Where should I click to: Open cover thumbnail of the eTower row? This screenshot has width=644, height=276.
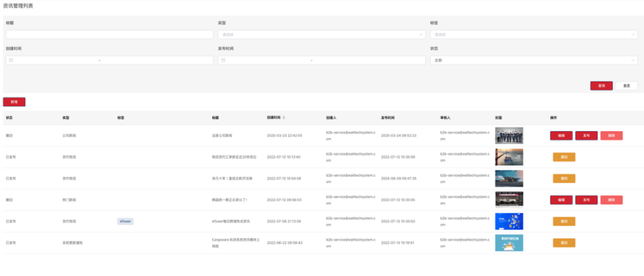pyautogui.click(x=509, y=221)
